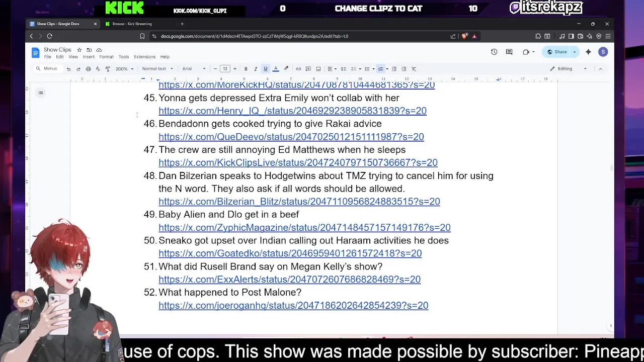The width and height of the screenshot is (644, 362).
Task: Toggle italic formatting
Action: pyautogui.click(x=256, y=69)
